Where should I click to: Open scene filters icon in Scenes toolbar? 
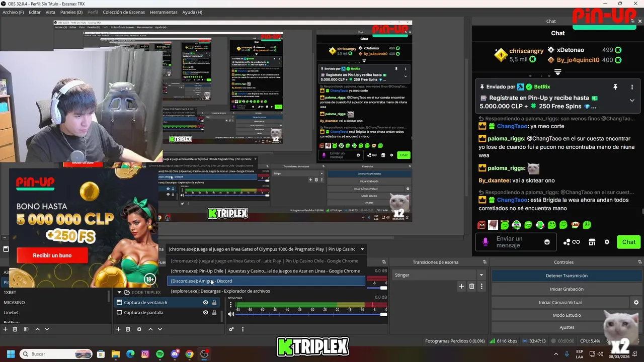pos(26,329)
